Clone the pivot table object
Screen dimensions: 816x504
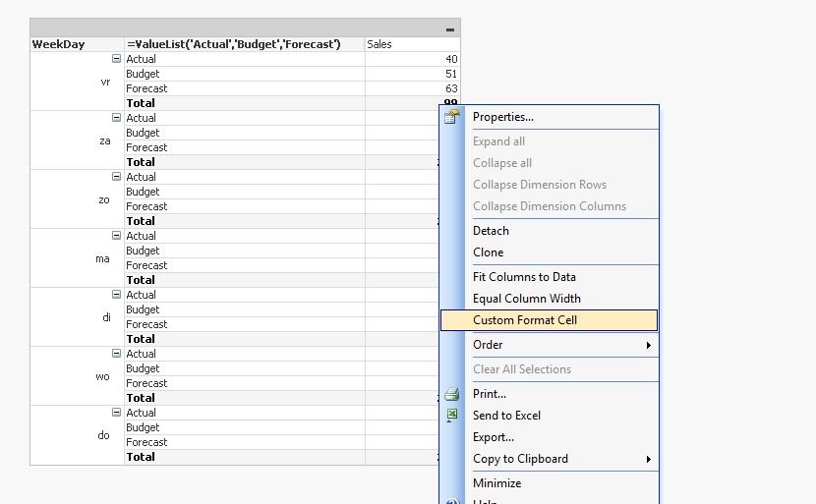[489, 252]
